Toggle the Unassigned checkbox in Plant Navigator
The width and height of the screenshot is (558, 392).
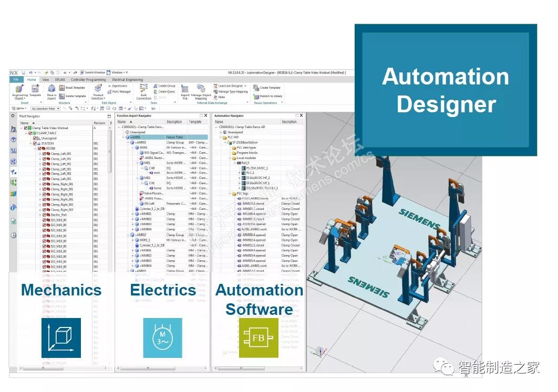coord(35,138)
